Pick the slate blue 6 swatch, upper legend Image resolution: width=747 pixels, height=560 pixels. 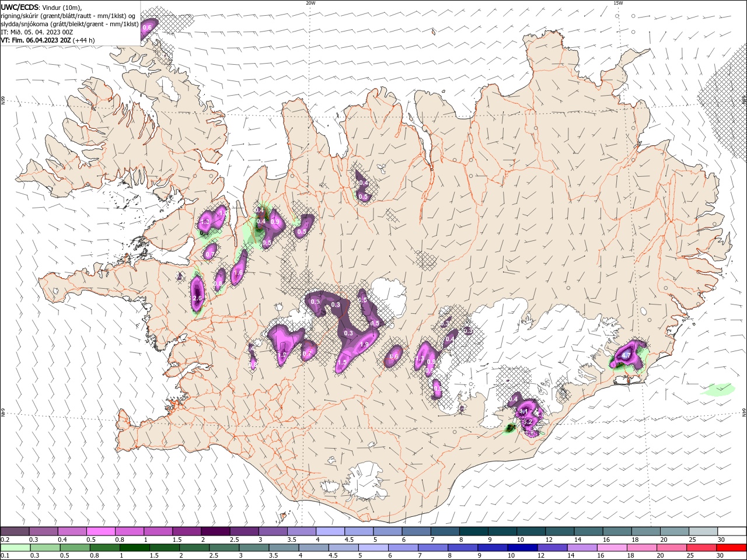coord(417,531)
